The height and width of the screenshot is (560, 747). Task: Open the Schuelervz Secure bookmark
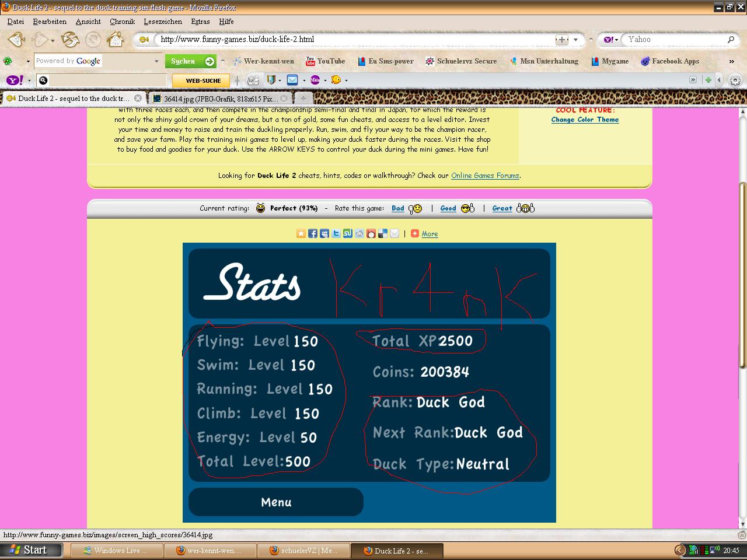tap(461, 61)
